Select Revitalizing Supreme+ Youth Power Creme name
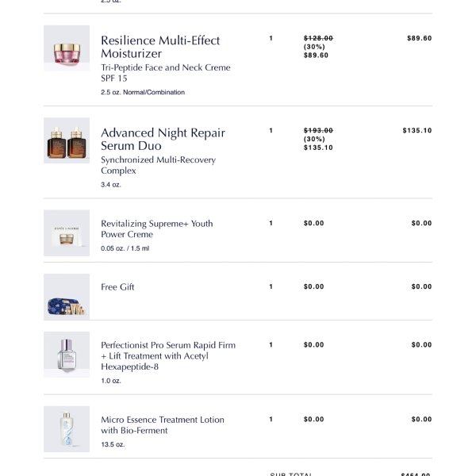Screen dimensions: 476x476 point(156,229)
